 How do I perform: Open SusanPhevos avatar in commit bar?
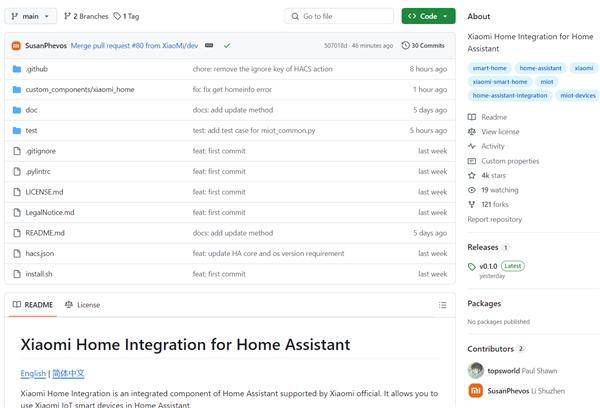(16, 46)
